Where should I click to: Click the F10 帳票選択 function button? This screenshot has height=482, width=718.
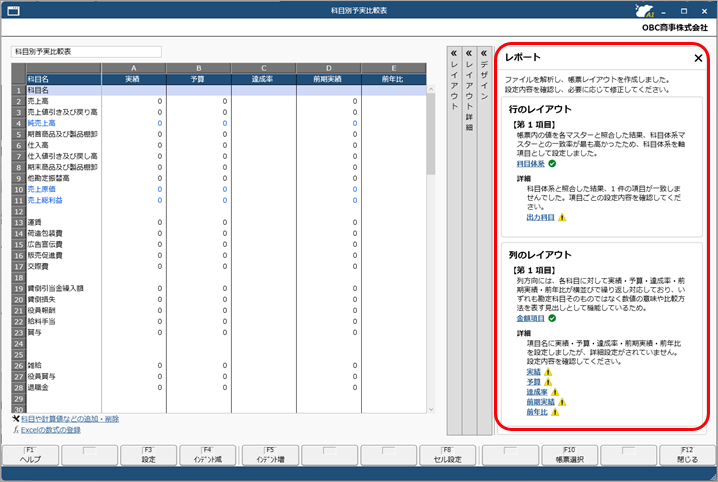tap(570, 455)
